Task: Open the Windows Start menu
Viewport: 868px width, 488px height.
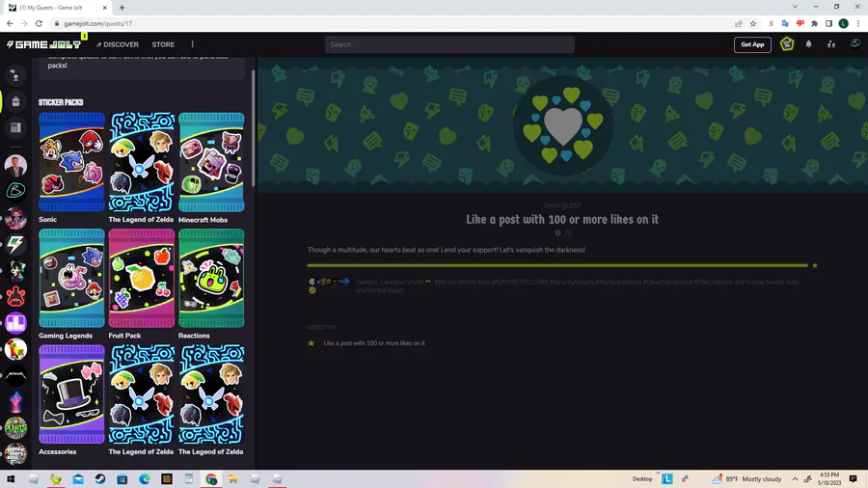Action: (11, 479)
